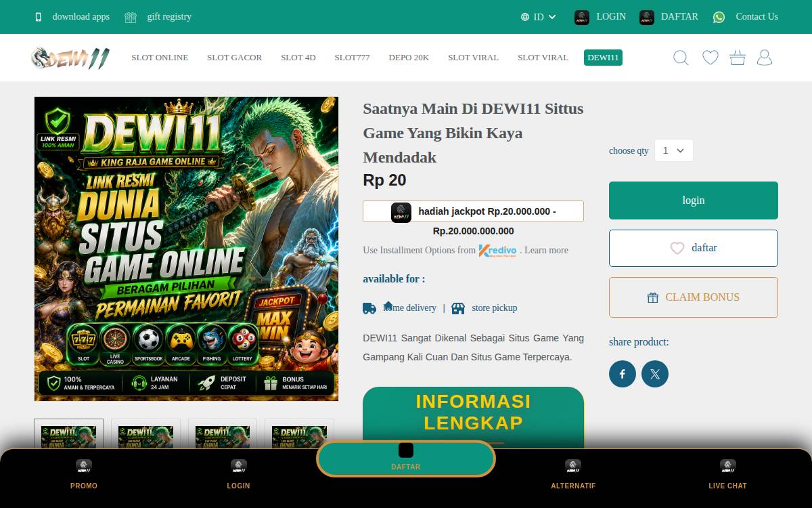This screenshot has width=812, height=508.
Task: Click the download apps link
Action: pos(81,17)
